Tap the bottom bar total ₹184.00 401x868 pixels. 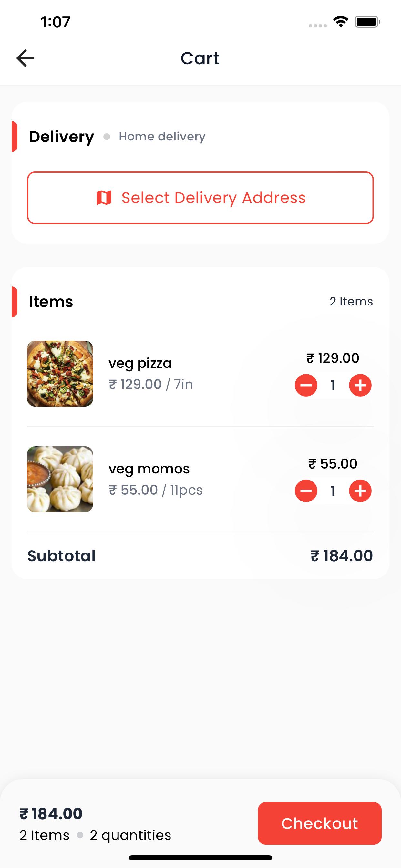pyautogui.click(x=51, y=814)
